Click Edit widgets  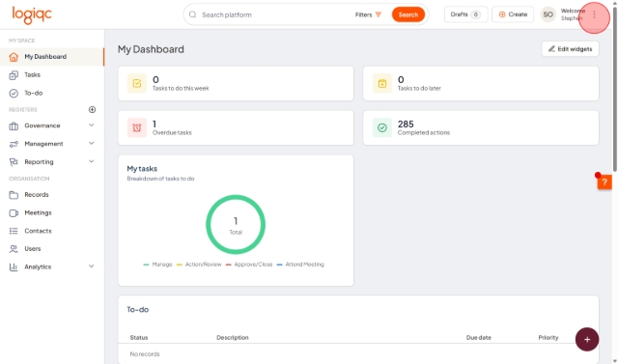[x=571, y=49]
